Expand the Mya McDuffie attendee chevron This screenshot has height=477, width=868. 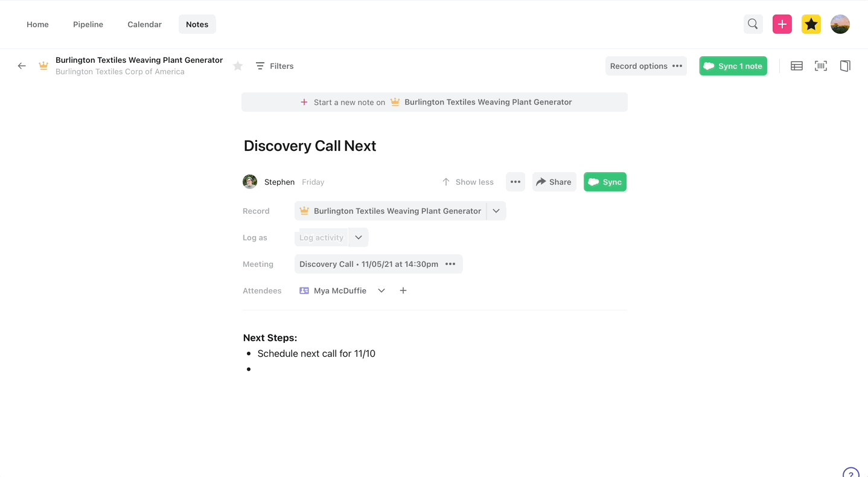pyautogui.click(x=381, y=290)
